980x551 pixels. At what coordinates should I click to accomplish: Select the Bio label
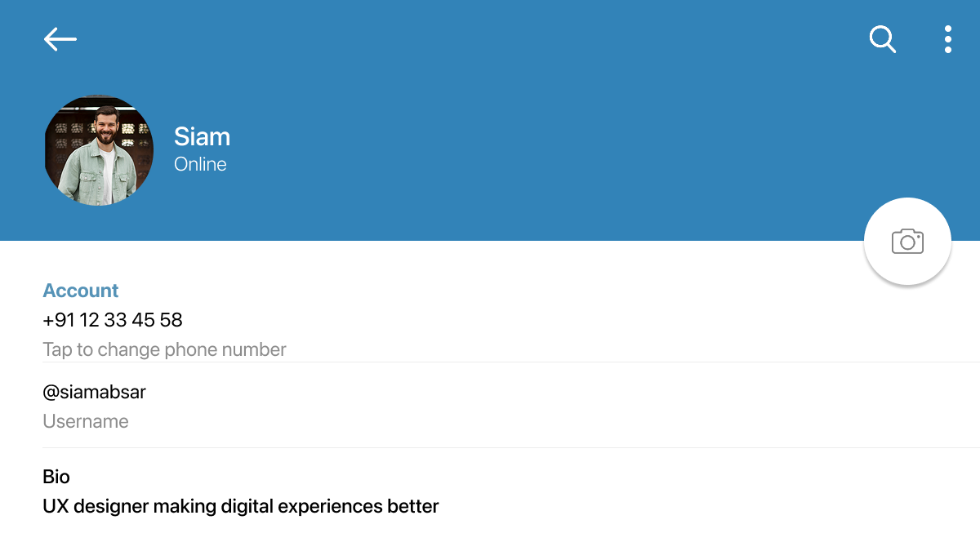tap(56, 477)
